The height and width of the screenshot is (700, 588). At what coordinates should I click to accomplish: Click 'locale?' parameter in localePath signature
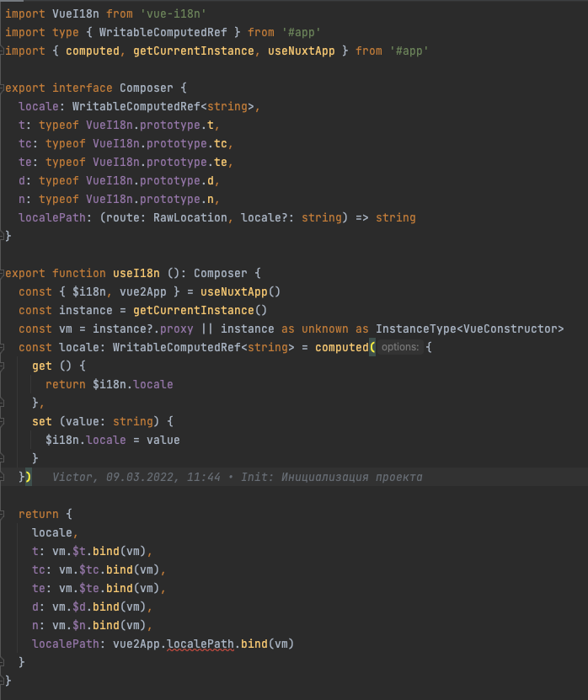pos(265,217)
